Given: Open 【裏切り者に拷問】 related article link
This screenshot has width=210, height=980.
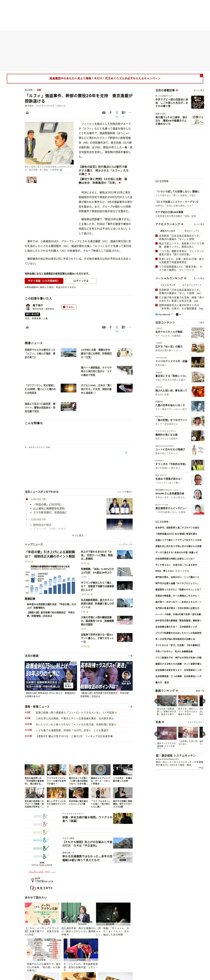Looking at the screenshot, I should coord(103,181).
